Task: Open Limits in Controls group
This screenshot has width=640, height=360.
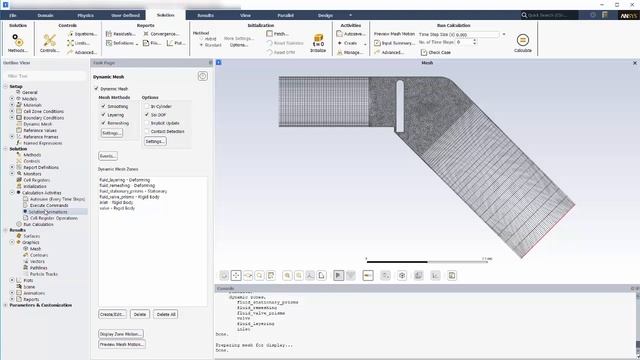Action: click(x=78, y=43)
